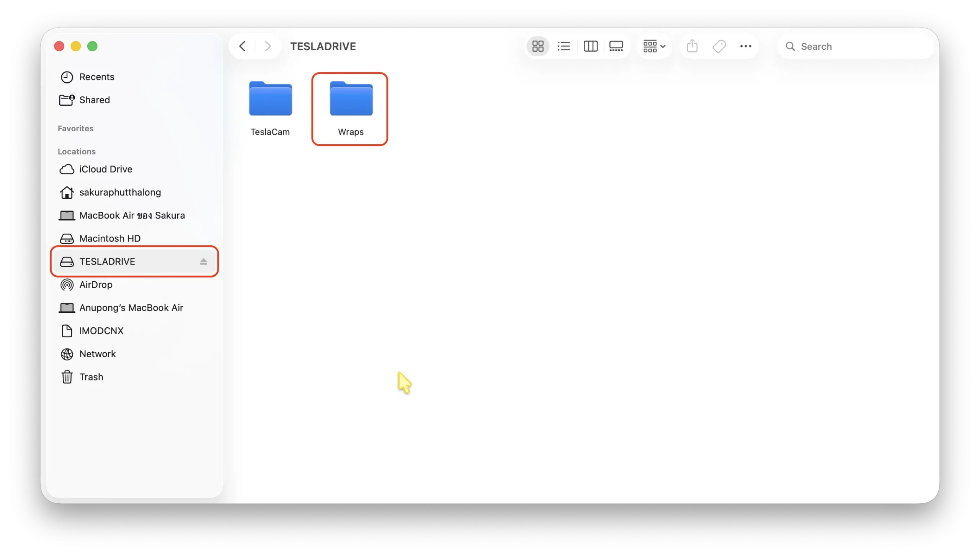Select Network in the sidebar
980x557 pixels.
[x=97, y=354]
